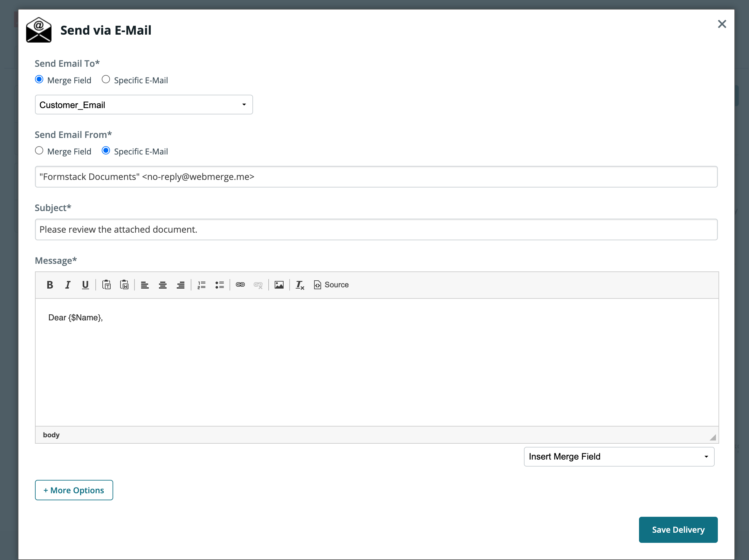The width and height of the screenshot is (749, 560).
Task: Select Merge Field option under Send Email To
Action: point(39,79)
